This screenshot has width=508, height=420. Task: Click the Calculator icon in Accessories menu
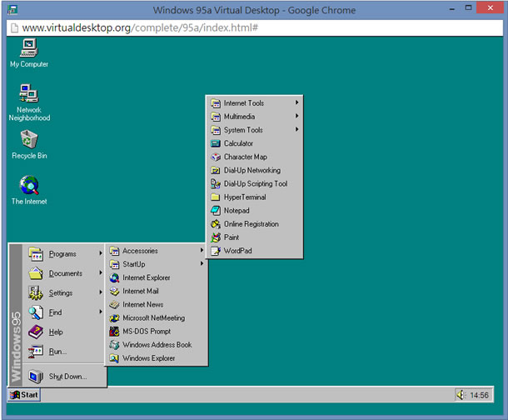tap(216, 143)
